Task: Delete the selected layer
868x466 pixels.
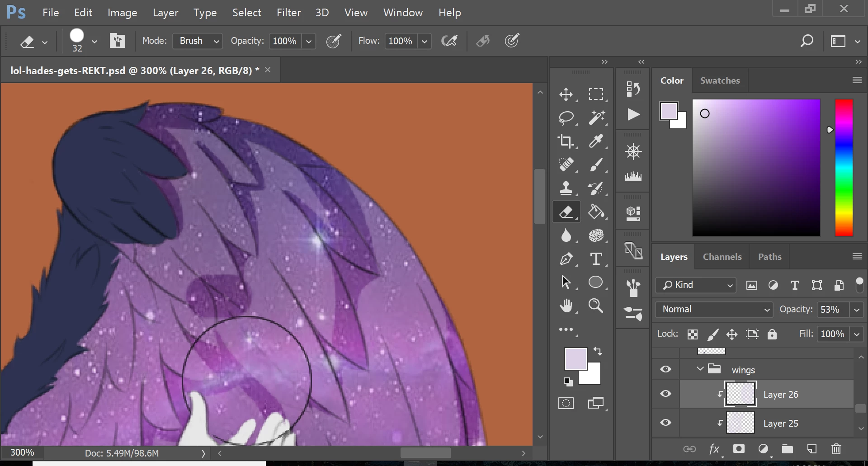Action: tap(836, 449)
